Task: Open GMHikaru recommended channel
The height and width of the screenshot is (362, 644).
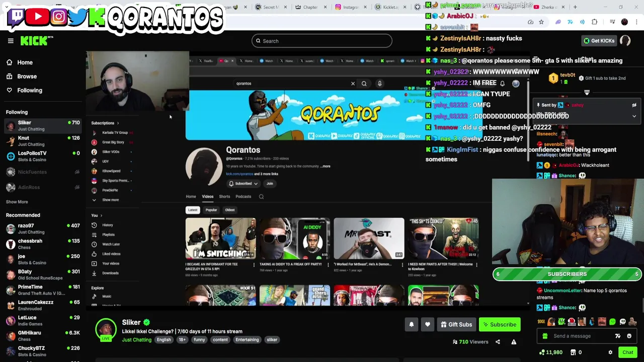Action: click(43, 336)
